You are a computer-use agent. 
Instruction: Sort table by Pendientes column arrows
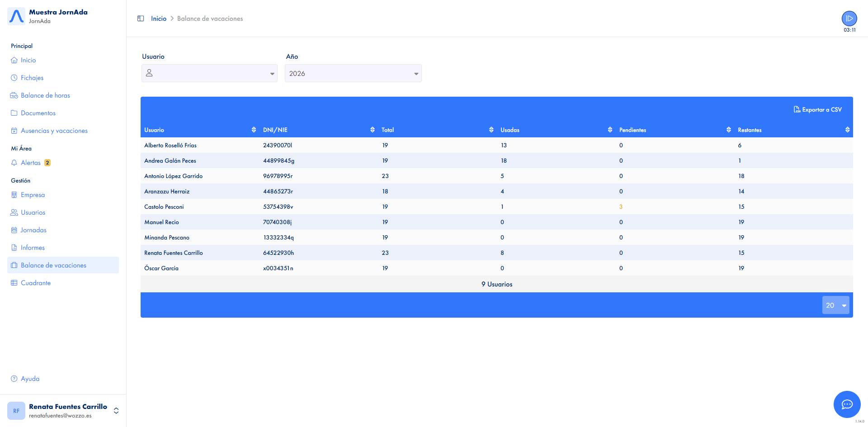click(x=729, y=130)
